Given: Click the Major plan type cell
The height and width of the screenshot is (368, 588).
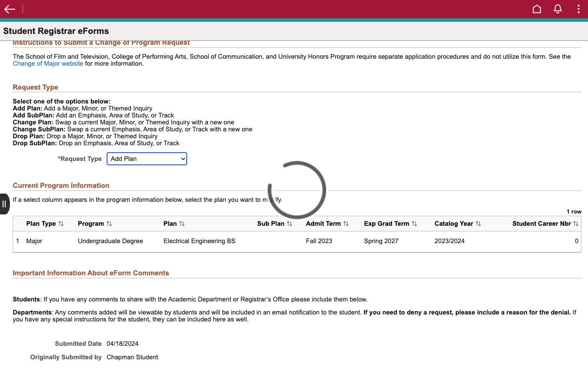Looking at the screenshot, I should (34, 241).
